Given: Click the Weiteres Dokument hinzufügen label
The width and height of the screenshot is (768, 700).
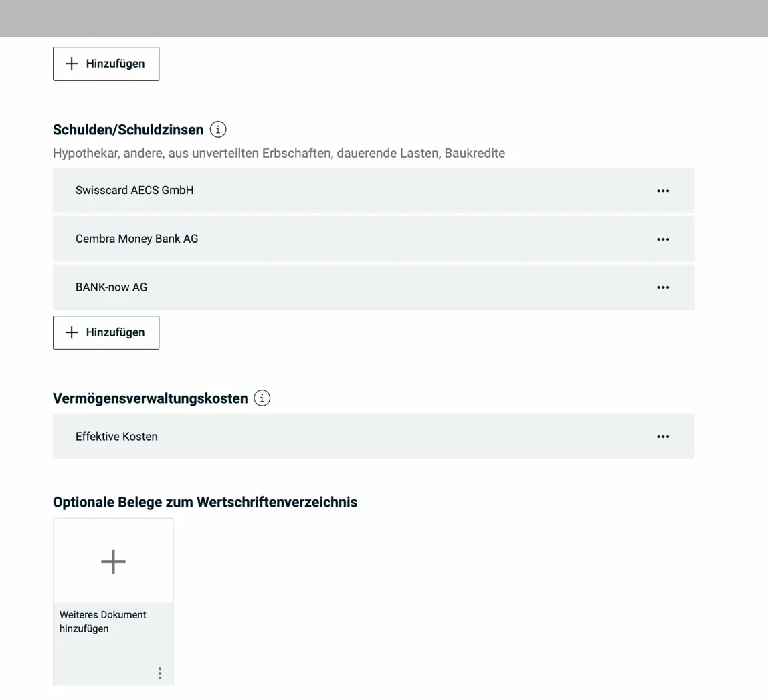Looking at the screenshot, I should pos(103,621).
